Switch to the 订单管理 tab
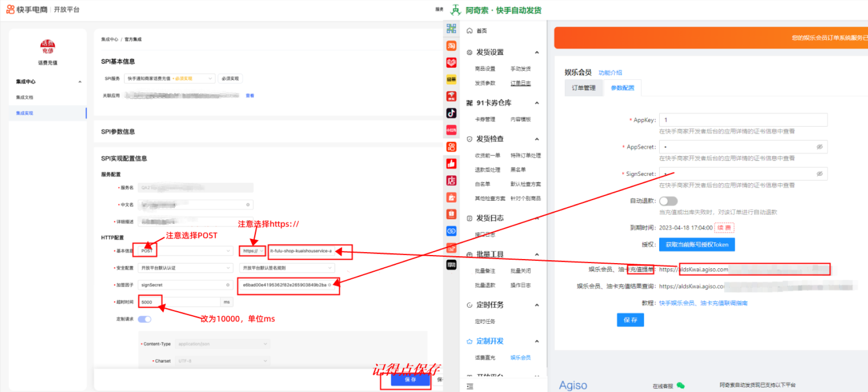 583,88
